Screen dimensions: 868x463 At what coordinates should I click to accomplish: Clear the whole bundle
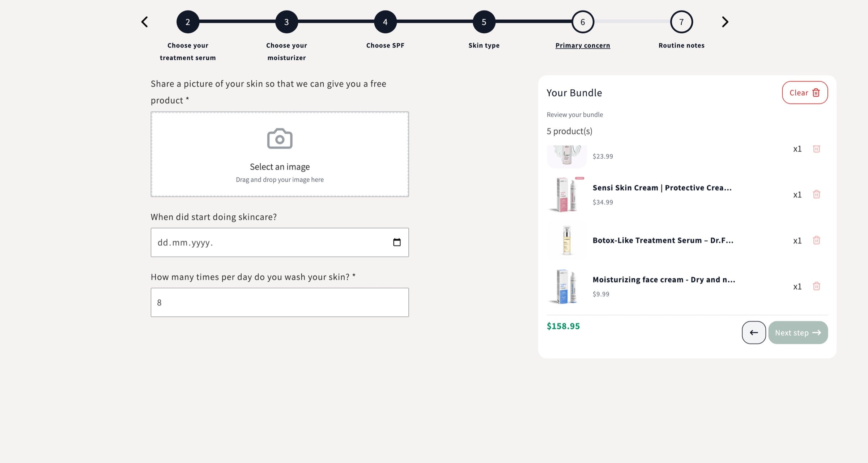[805, 93]
